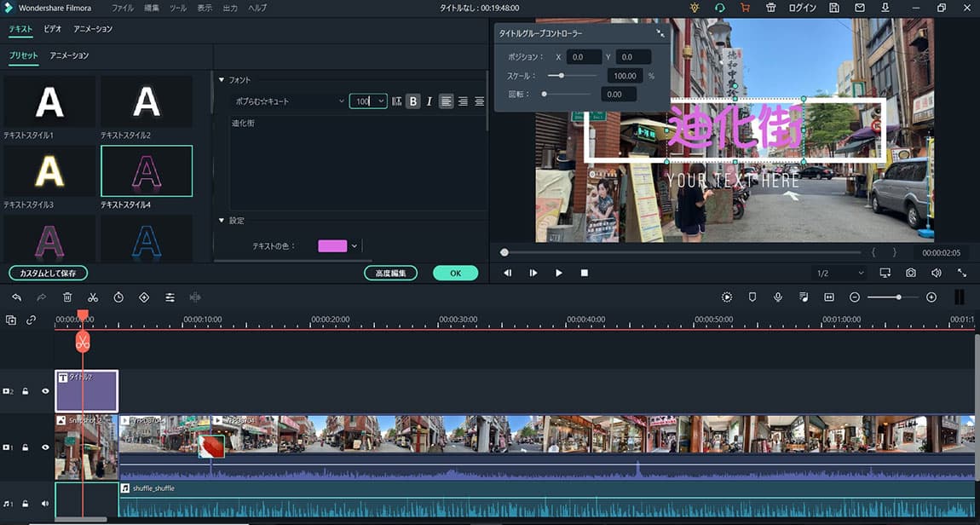Open the ファイル menu

point(123,8)
